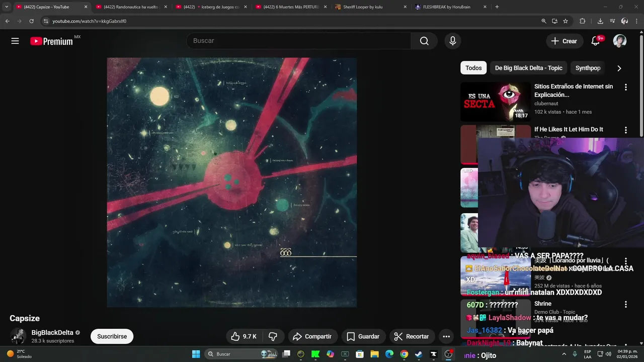Switch to 6 Muertes Más PERTUR tab
The height and width of the screenshot is (362, 644).
(x=291, y=7)
